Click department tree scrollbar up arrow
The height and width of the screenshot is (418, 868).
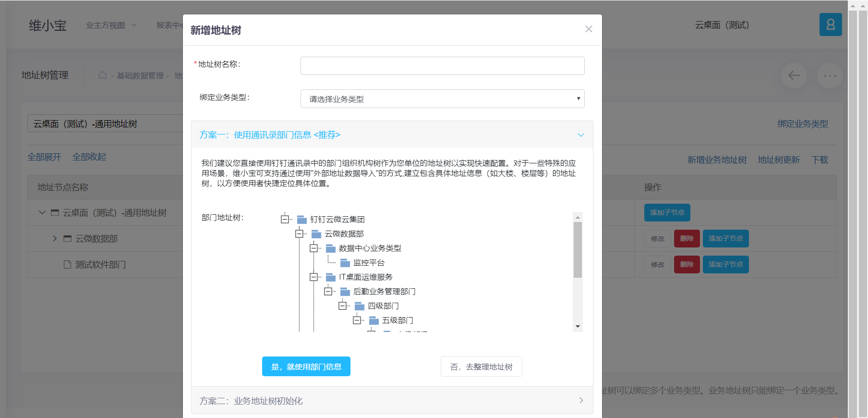tap(578, 217)
